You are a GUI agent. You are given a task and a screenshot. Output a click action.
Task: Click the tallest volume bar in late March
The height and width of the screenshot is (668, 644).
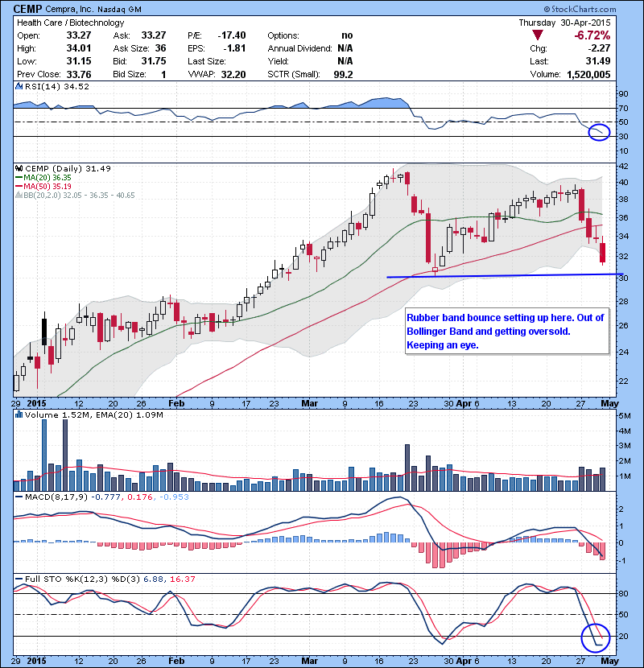tap(407, 468)
